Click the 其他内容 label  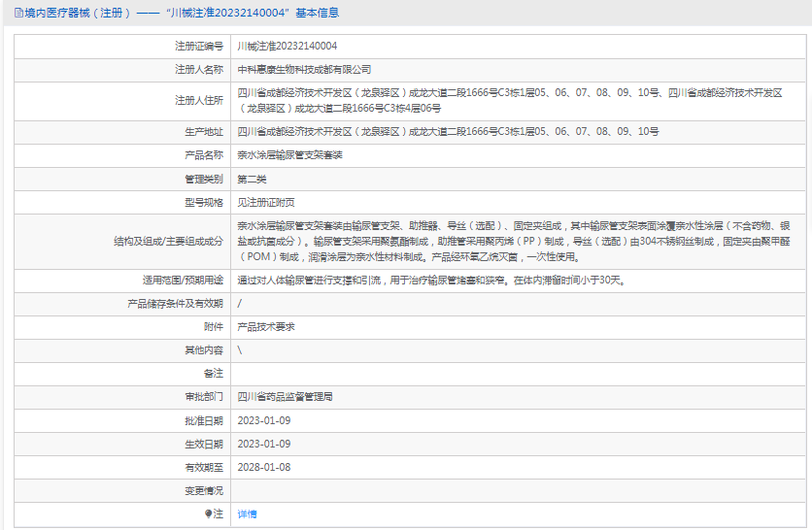[204, 350]
